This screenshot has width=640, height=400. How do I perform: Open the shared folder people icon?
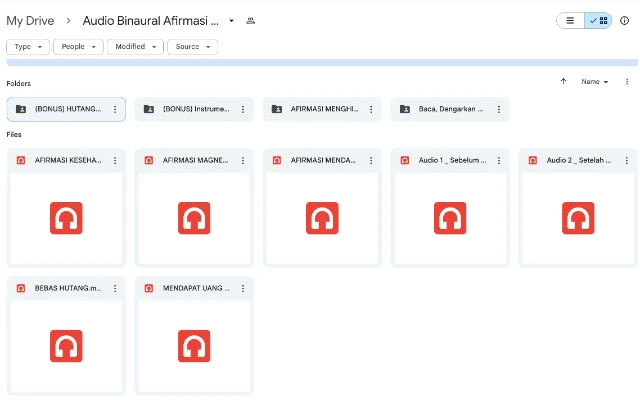pyautogui.click(x=250, y=20)
